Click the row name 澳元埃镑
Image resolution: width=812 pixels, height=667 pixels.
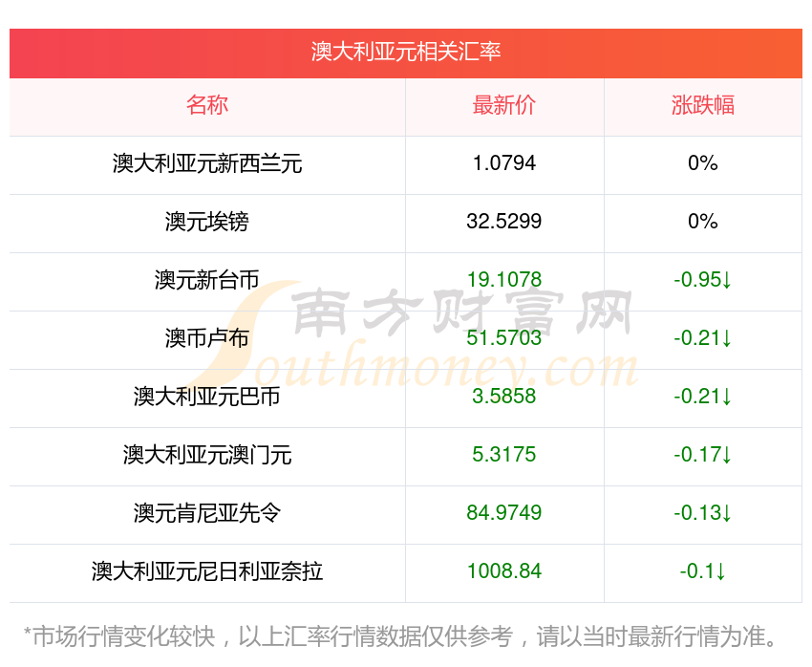(x=207, y=222)
